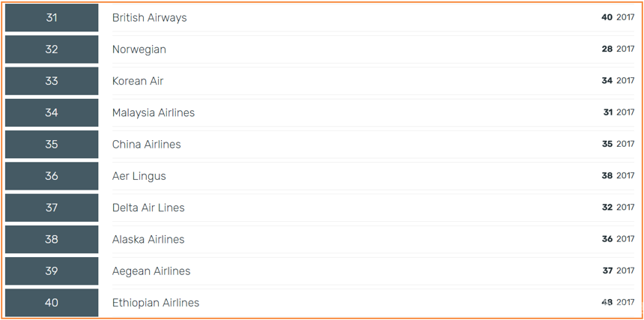This screenshot has width=644, height=320.
Task: Select the Malaysia Airlines name
Action: point(154,112)
